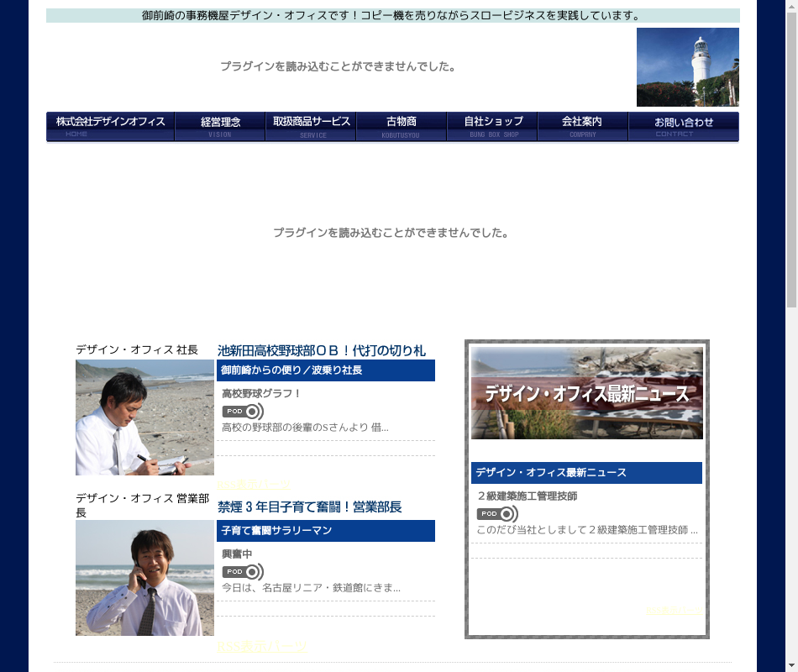This screenshot has width=798, height=672.
Task: Open the 興奮中 blog post link
Action: click(237, 554)
